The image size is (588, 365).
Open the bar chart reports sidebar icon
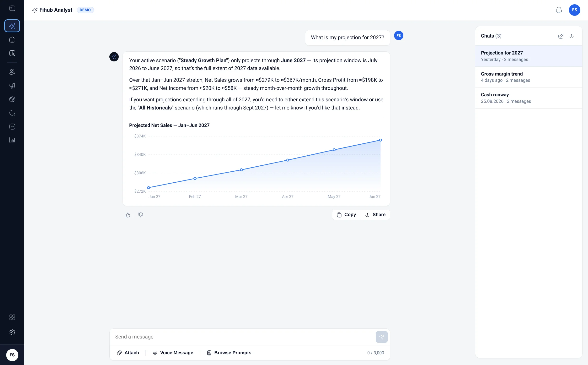pyautogui.click(x=12, y=140)
